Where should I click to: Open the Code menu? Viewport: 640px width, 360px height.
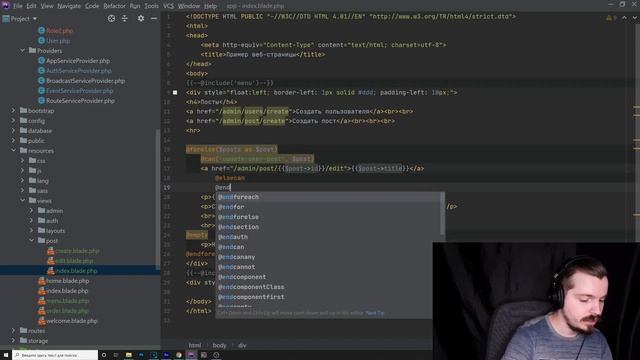92,6
